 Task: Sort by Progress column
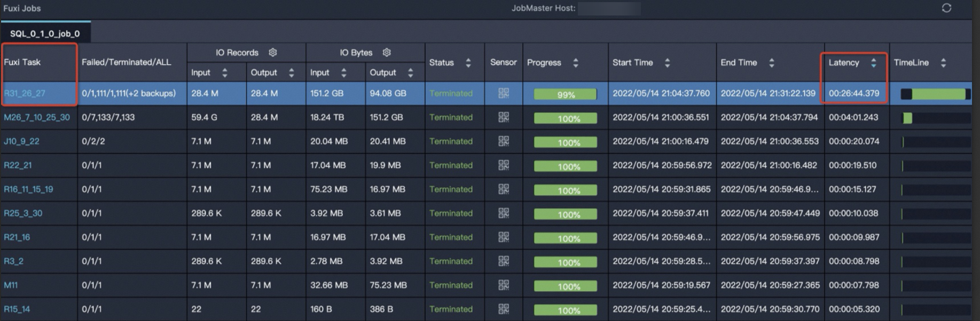pos(575,62)
